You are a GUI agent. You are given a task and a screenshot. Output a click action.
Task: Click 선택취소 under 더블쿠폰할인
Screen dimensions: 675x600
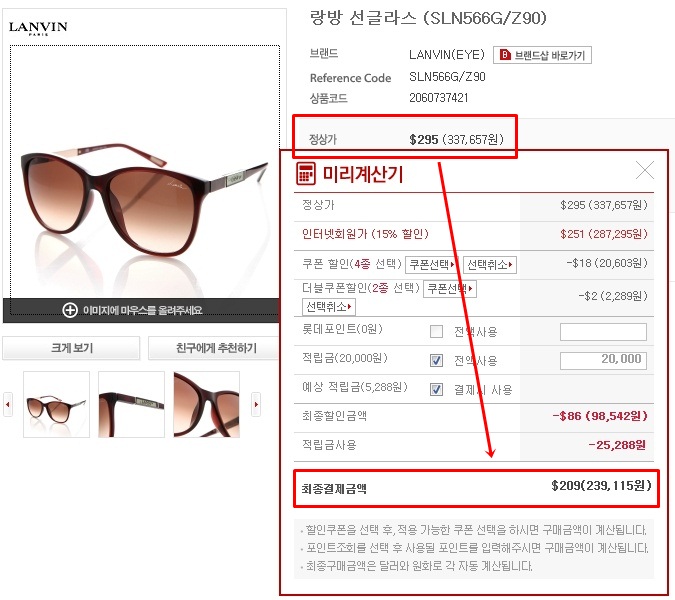coord(328,307)
